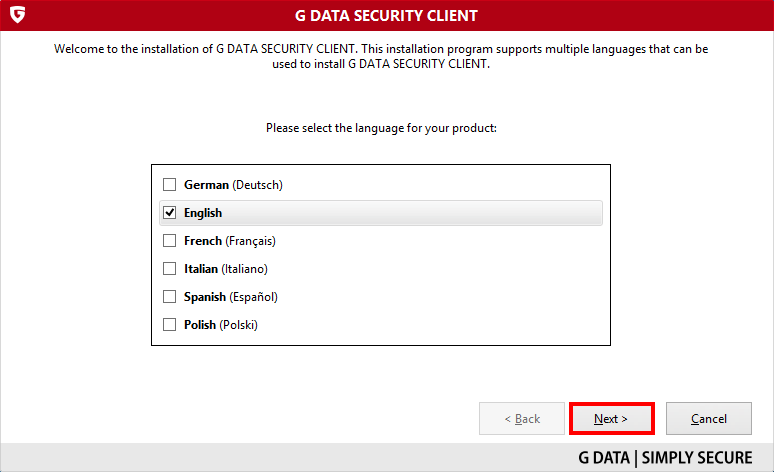Choose the Polish (Polski) label
The height and width of the screenshot is (472, 774).
pyautogui.click(x=221, y=325)
